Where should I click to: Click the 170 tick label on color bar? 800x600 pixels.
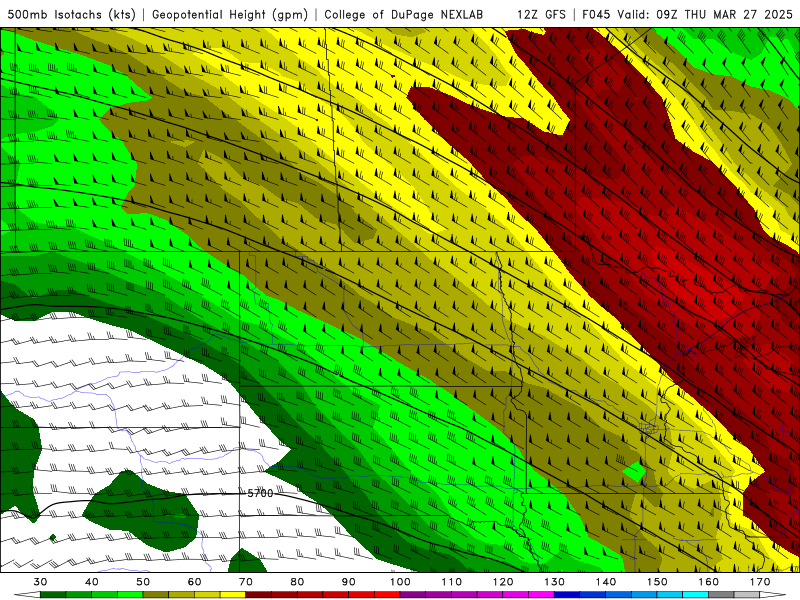(x=760, y=582)
